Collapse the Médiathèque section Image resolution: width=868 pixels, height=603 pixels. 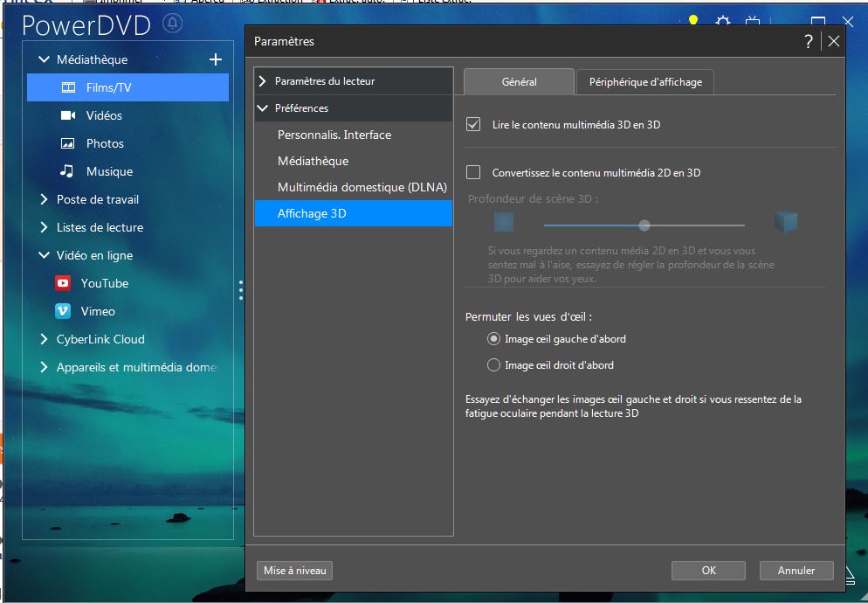[x=44, y=59]
